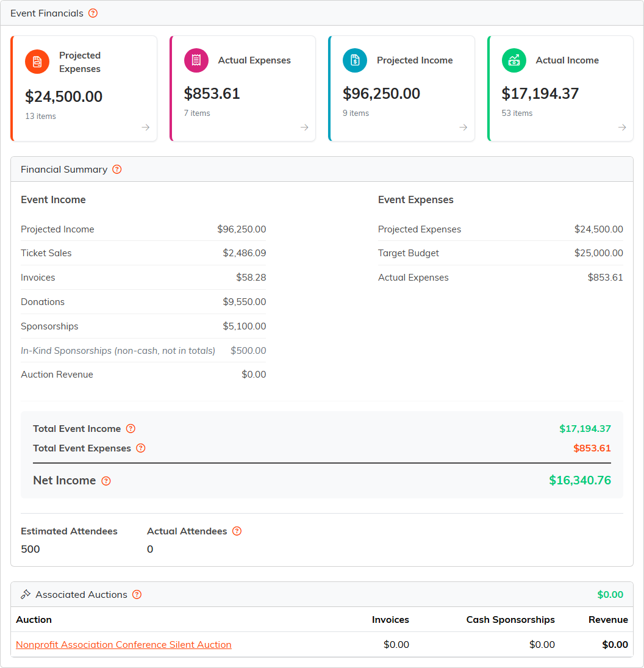Click help icon beside Associated Auctions
The image size is (644, 668).
coord(137,595)
